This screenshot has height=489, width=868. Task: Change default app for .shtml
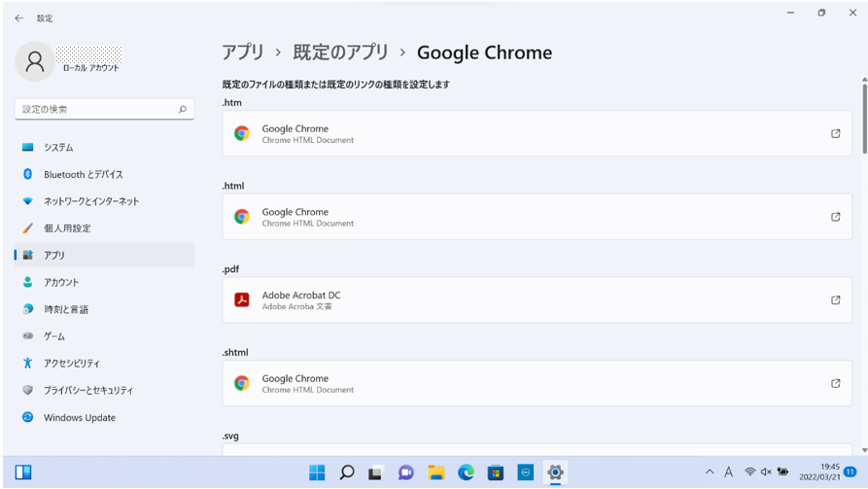(537, 383)
